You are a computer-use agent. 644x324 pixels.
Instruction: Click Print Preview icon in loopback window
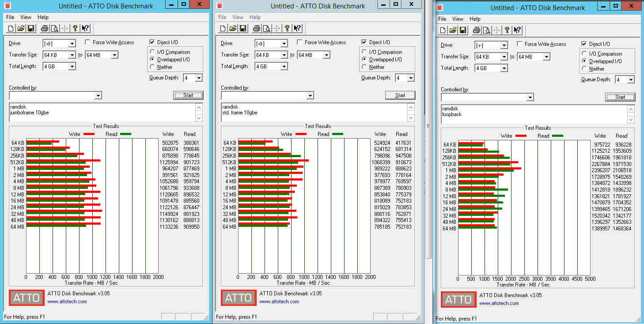pyautogui.click(x=487, y=30)
